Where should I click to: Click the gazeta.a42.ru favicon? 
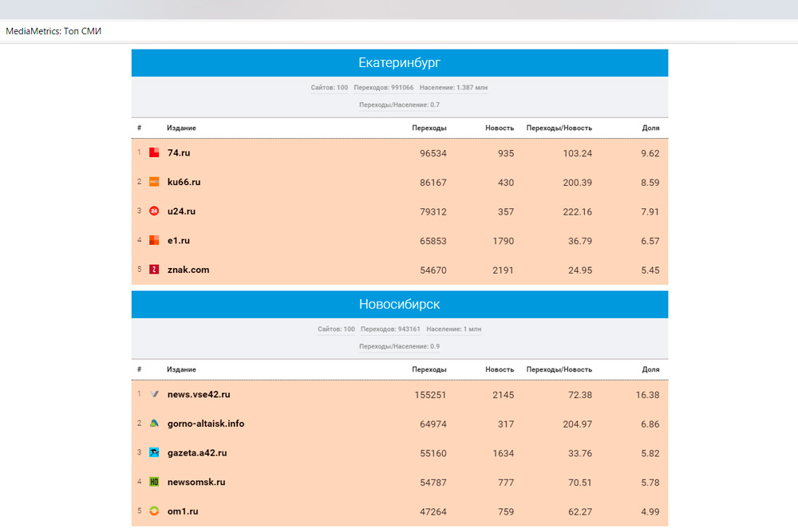(154, 453)
